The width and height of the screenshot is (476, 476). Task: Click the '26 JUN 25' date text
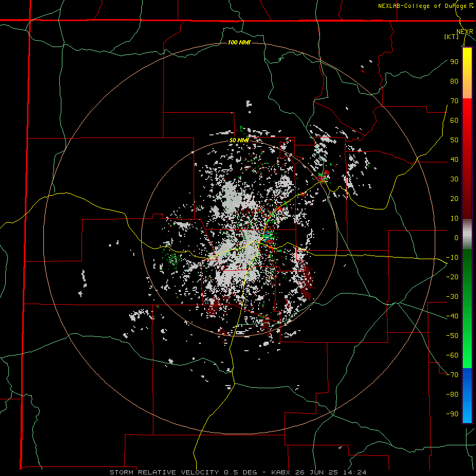coord(320,472)
